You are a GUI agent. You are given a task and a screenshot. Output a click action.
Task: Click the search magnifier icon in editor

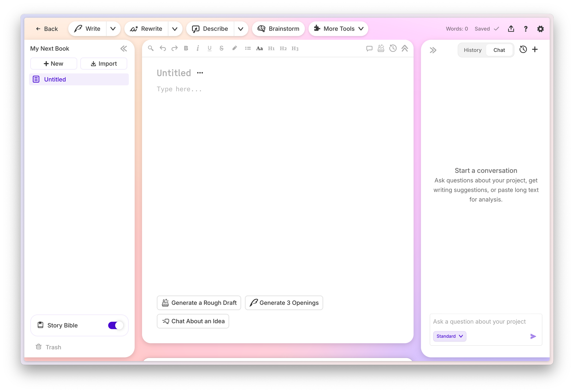(x=151, y=48)
